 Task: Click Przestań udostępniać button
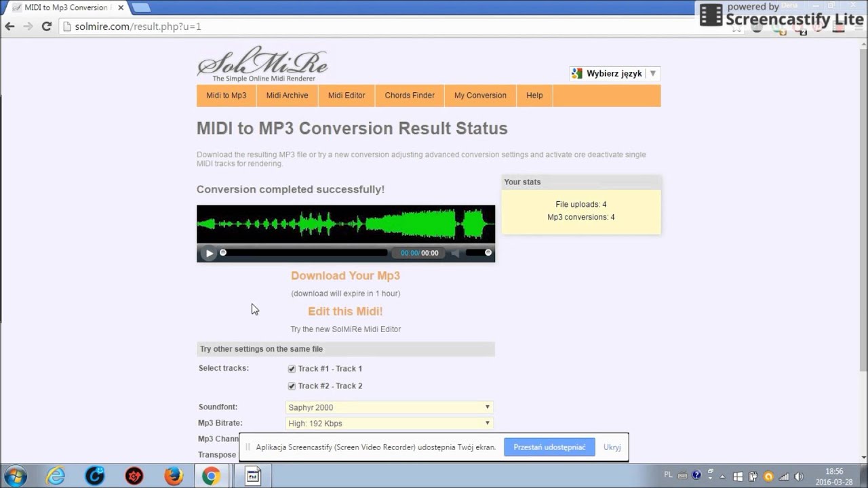click(549, 447)
